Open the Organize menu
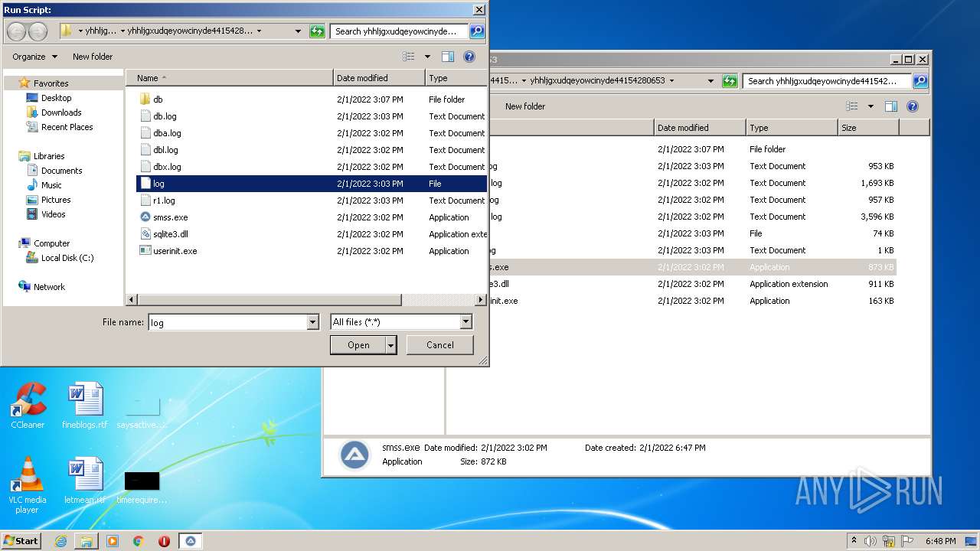 pyautogui.click(x=34, y=57)
